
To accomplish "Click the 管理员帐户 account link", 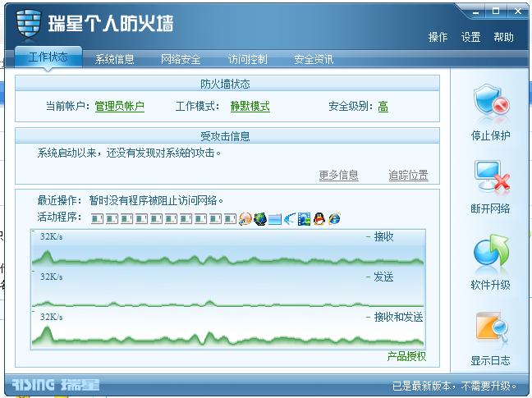I will [119, 107].
